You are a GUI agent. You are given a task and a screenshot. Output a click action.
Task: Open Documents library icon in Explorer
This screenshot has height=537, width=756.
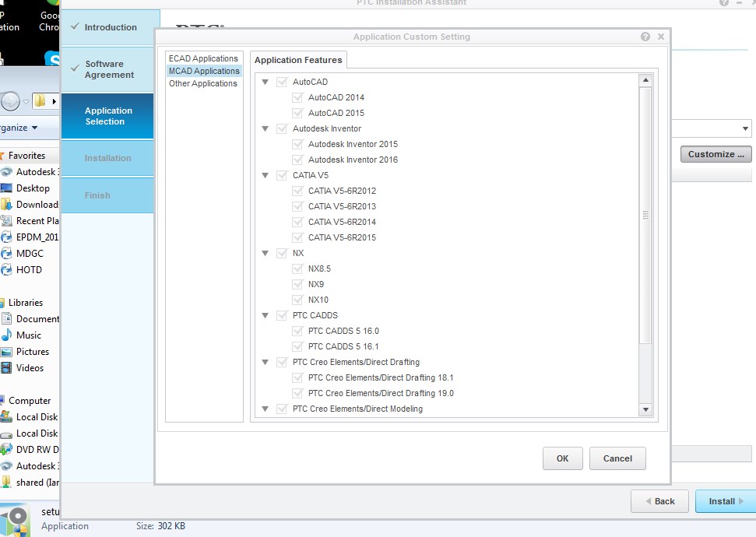pos(6,318)
